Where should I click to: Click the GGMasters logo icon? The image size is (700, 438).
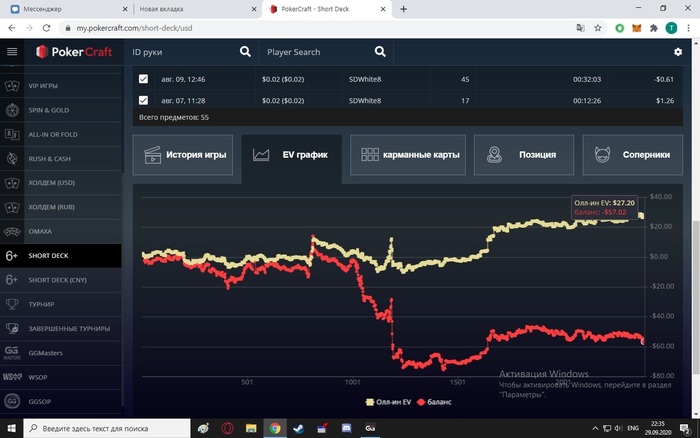pyautogui.click(x=12, y=353)
